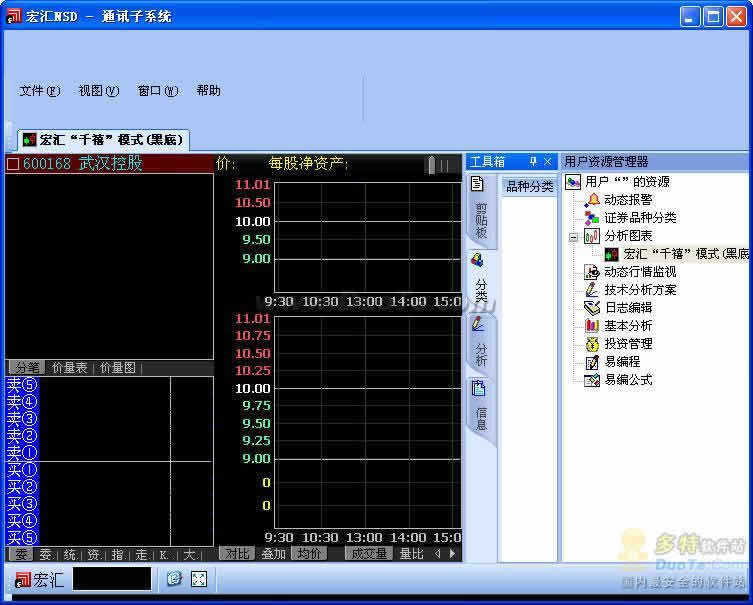Click the 600168 武汉控股 stock title
Viewport: 753px width, 605px height.
(83, 163)
